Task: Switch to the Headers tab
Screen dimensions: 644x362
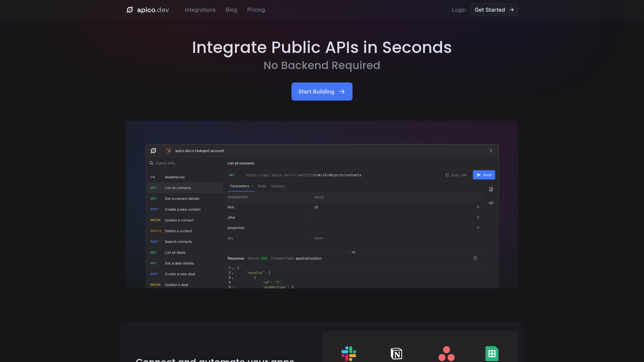Action: [x=278, y=186]
